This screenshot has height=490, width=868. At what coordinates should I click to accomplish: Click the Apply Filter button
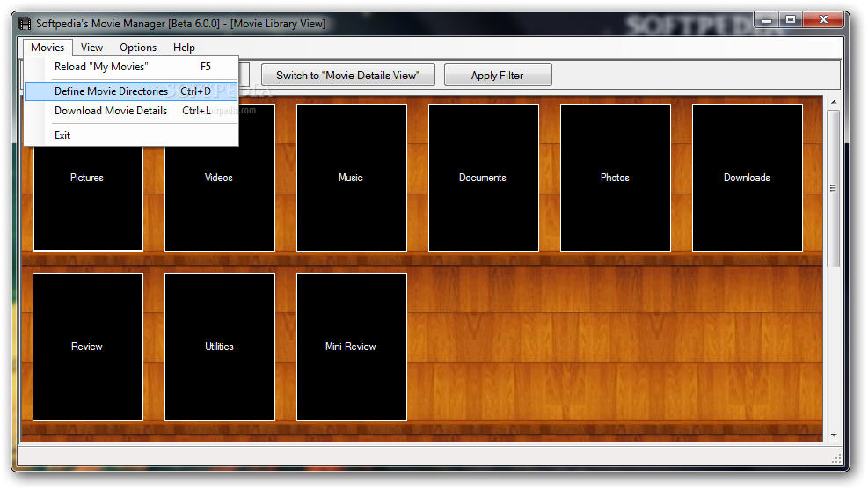498,76
